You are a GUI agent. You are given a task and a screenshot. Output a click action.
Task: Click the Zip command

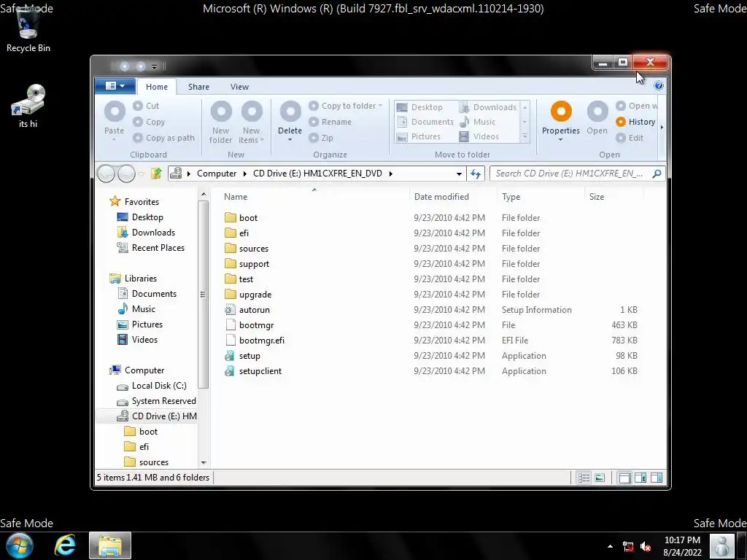point(321,138)
